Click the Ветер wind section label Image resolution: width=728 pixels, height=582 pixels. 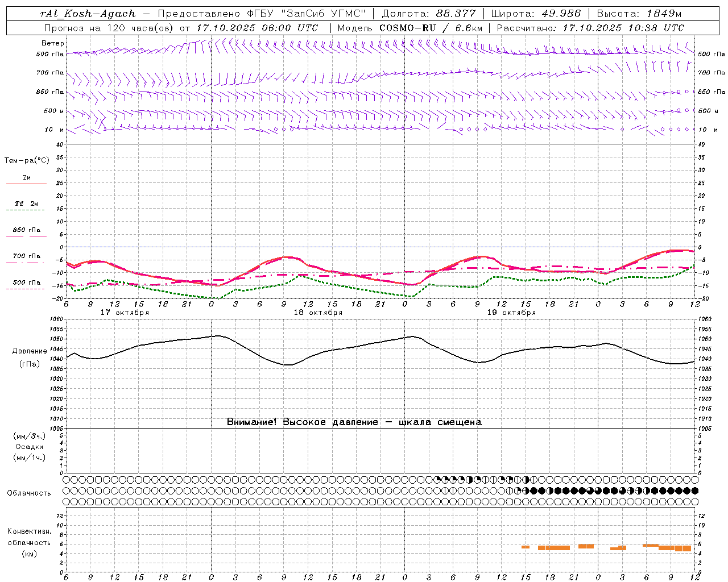[x=53, y=43]
